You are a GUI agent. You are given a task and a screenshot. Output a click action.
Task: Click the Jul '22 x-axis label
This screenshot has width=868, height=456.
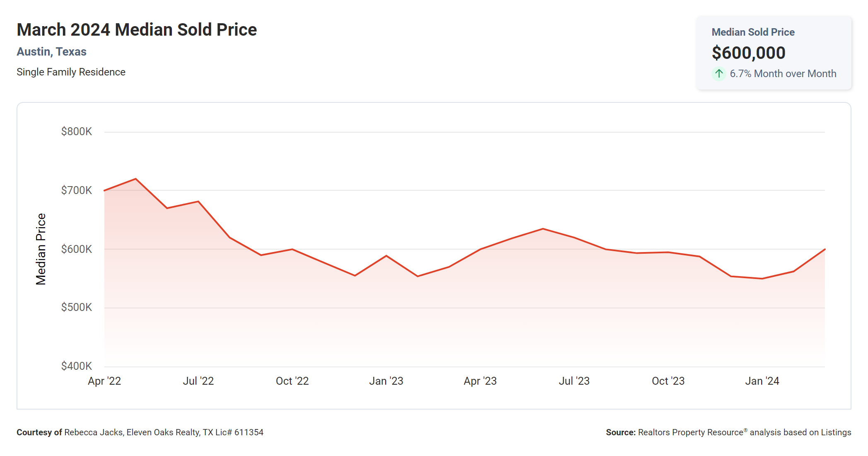pos(198,381)
